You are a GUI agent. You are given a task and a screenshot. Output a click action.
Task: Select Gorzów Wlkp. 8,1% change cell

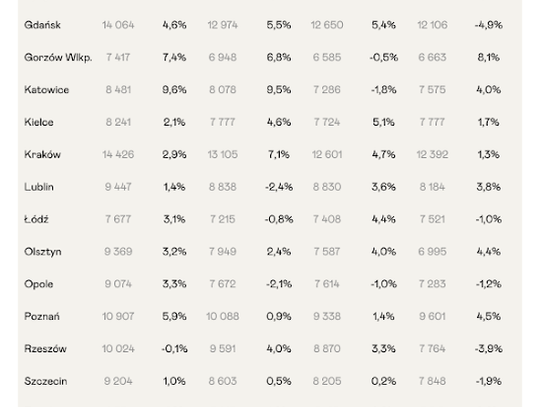point(488,58)
